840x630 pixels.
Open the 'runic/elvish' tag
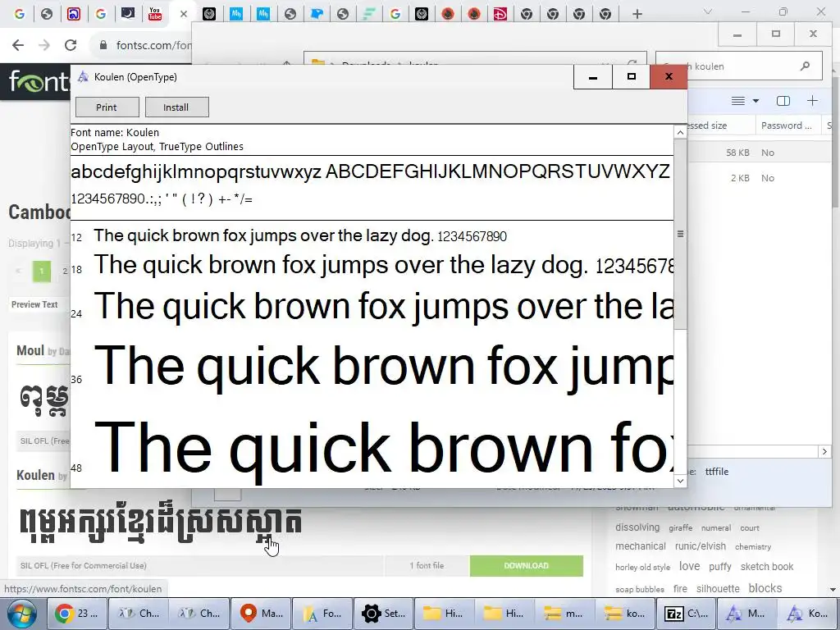click(x=701, y=546)
